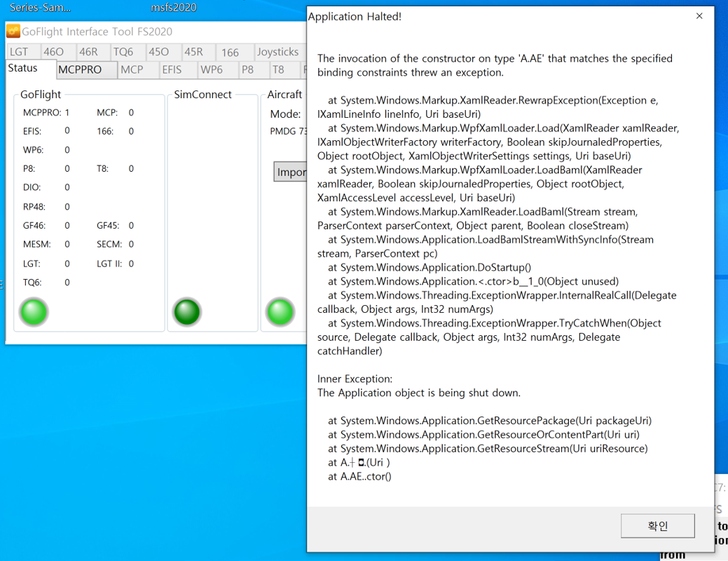Click the 'MESM:' status label
728x561 pixels.
tap(36, 244)
